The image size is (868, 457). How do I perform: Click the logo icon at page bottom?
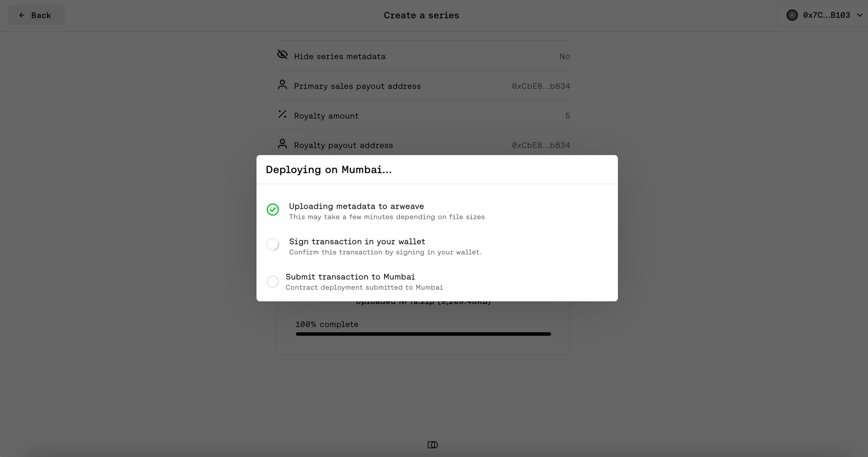(433, 445)
